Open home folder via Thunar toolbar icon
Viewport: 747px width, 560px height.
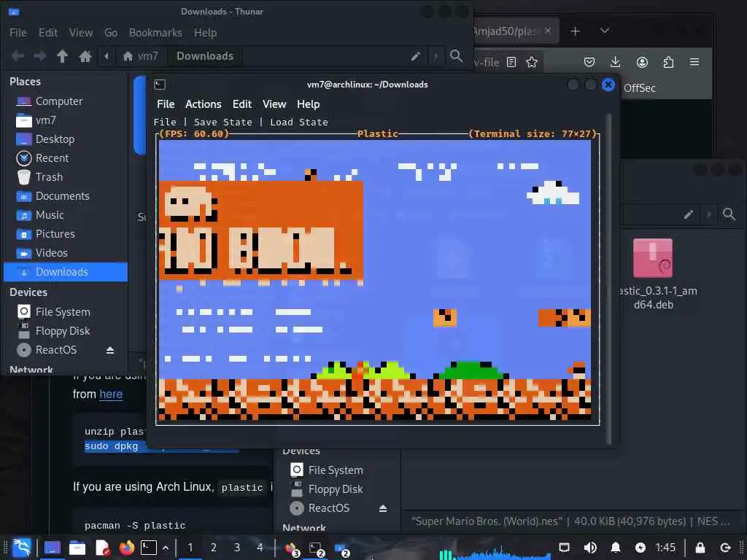(x=85, y=56)
